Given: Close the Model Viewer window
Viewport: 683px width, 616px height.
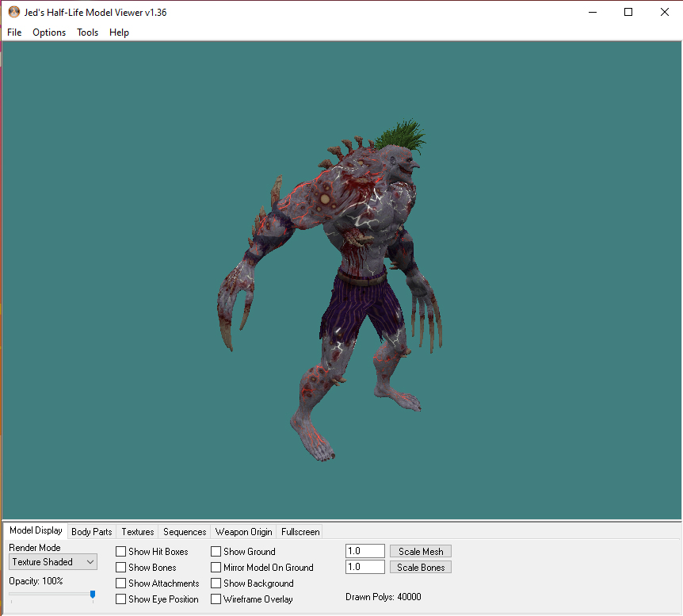Looking at the screenshot, I should pyautogui.click(x=664, y=12).
